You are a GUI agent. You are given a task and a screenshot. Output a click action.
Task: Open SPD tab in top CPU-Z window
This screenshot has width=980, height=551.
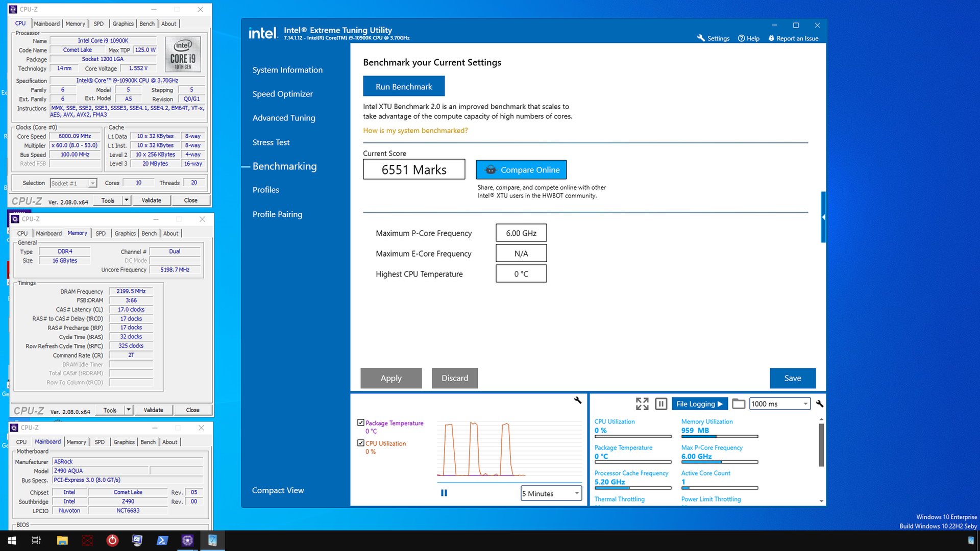click(99, 23)
